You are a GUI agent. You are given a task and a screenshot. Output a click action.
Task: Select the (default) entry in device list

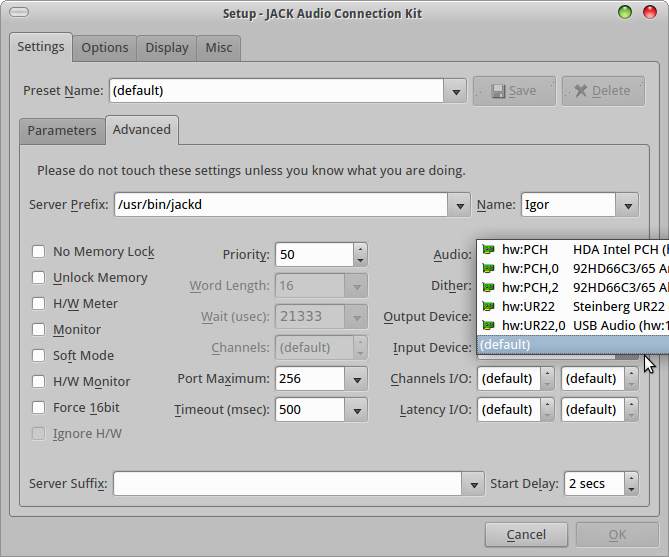tap(573, 344)
